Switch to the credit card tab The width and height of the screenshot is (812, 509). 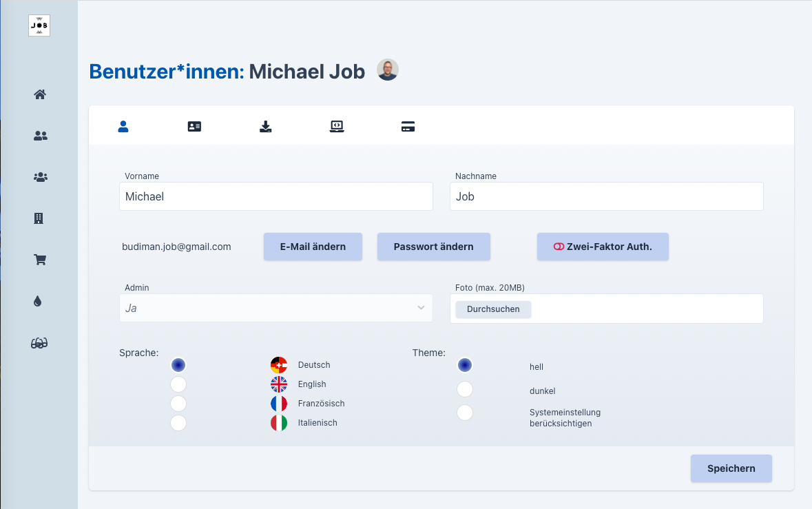(x=408, y=126)
